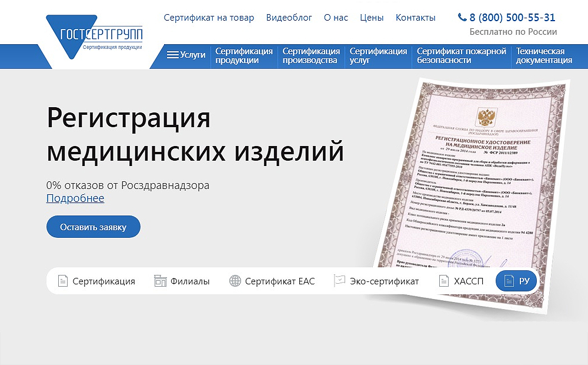
Task: Open Сертификат пожарной безопасности menu item
Action: 462,55
